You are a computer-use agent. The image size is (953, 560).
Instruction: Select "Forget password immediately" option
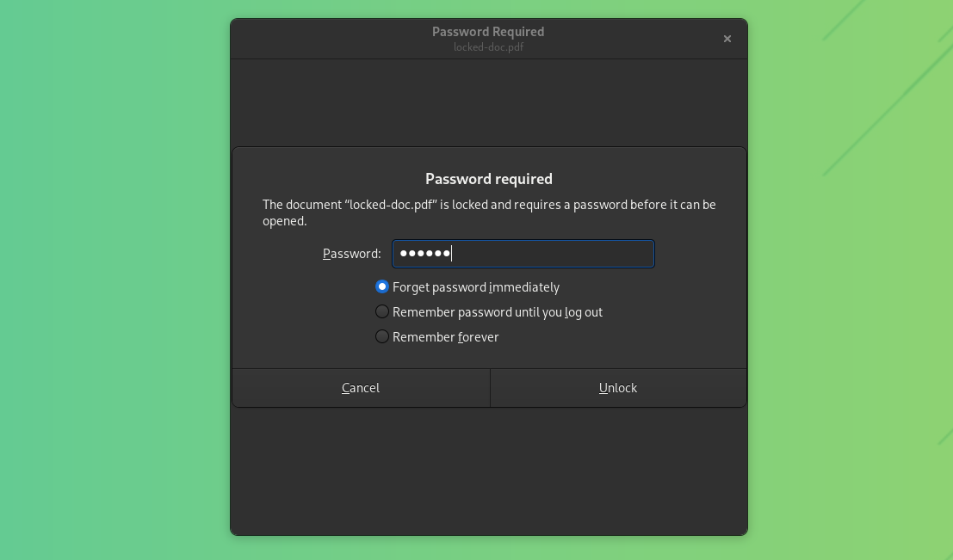pos(477,286)
